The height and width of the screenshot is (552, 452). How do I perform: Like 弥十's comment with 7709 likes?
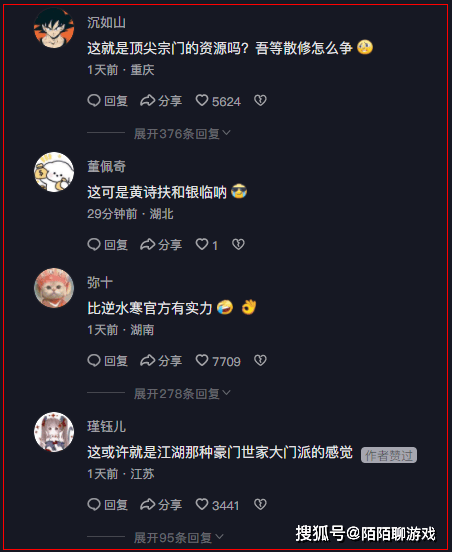(x=218, y=361)
